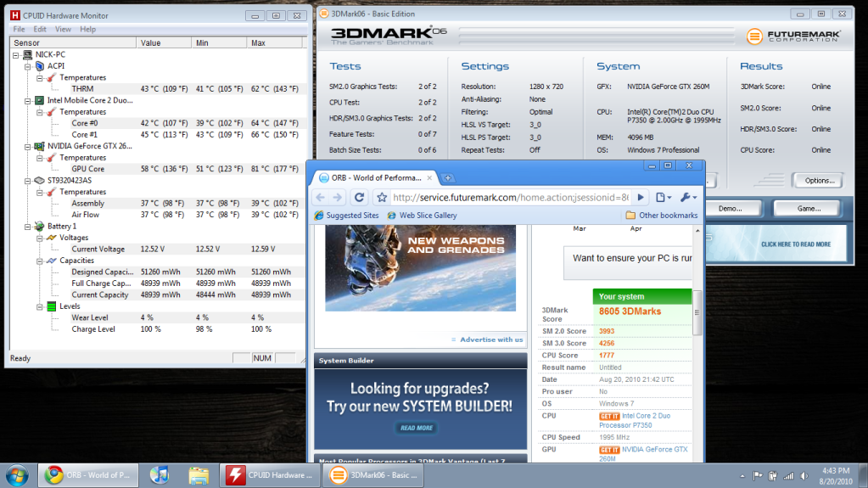
Task: Select the green Levels icon
Action: [52, 306]
